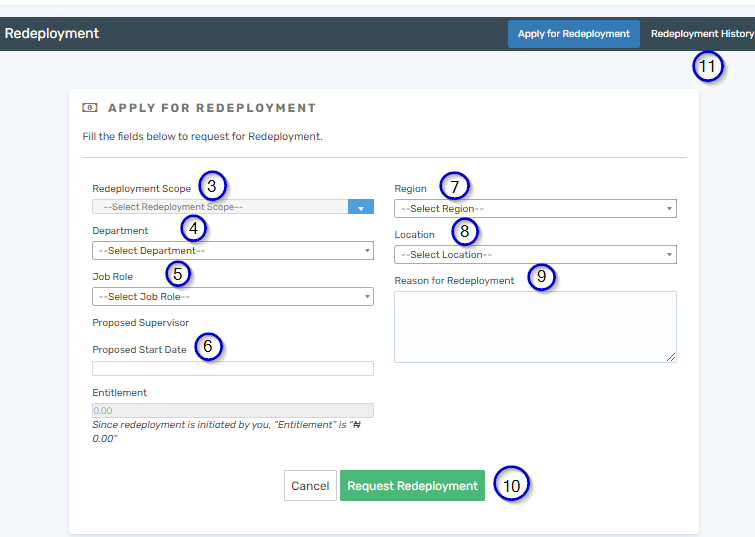Click into the Proposed Start Date field

(232, 368)
